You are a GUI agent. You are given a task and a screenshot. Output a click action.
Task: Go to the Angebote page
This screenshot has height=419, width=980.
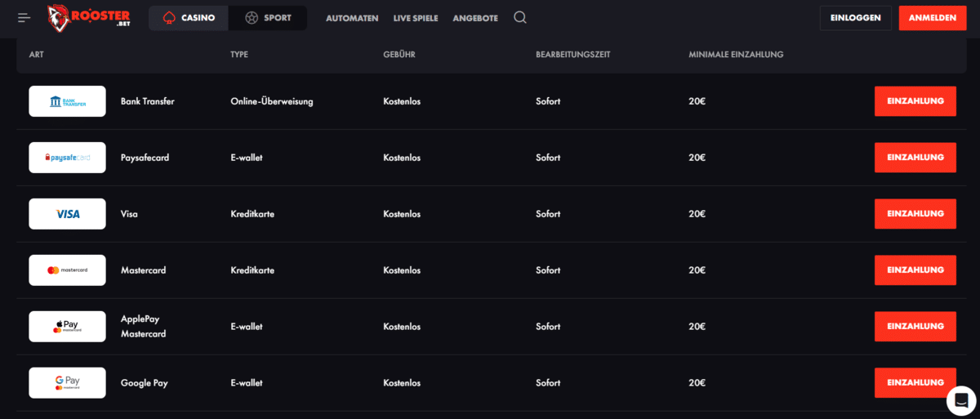click(x=475, y=18)
